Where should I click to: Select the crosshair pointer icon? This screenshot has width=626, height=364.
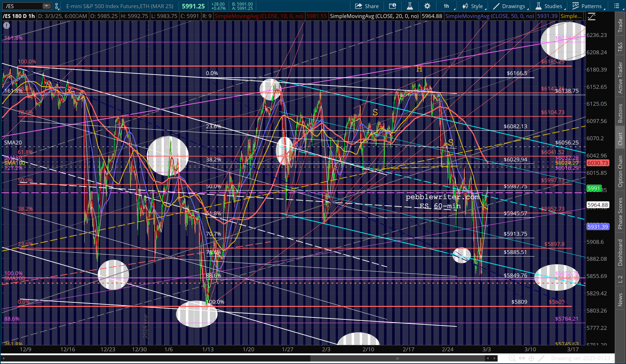pyautogui.click(x=531, y=358)
